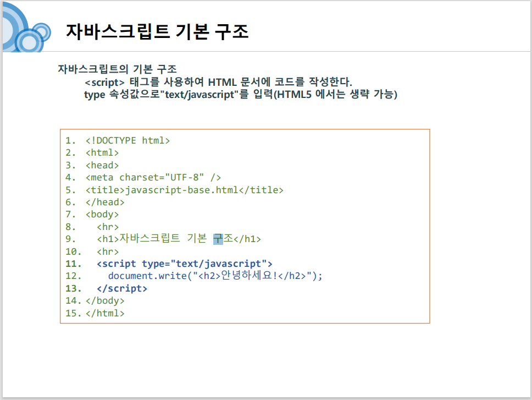Click code line 3 opening <head> tag
Screen dimensions: 532x400
click(x=102, y=166)
